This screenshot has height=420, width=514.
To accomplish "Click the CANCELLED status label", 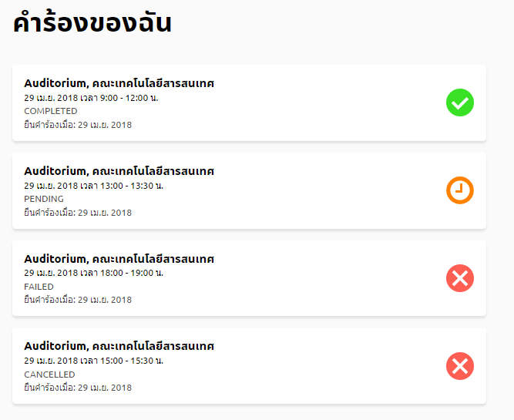I will 51,374.
